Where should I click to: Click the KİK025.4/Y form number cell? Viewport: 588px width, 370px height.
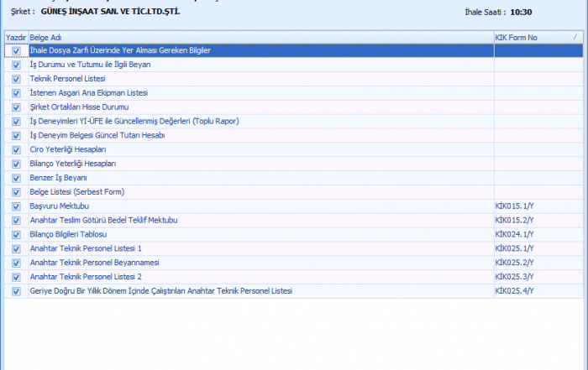515,291
